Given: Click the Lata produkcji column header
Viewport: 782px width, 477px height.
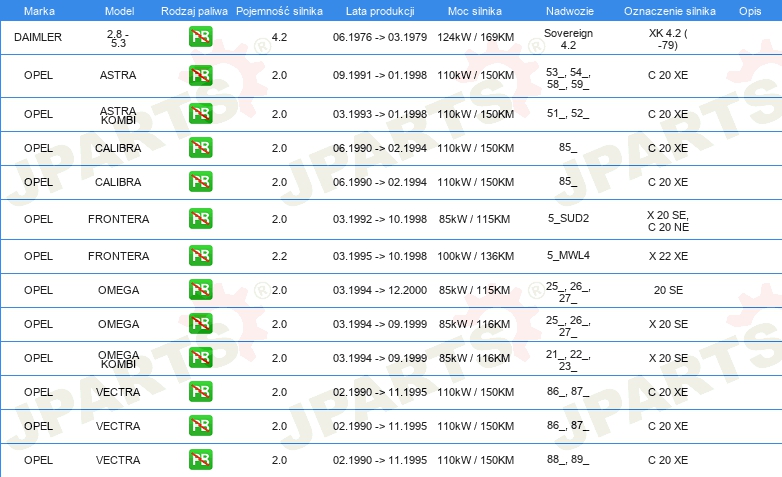Looking at the screenshot, I should click(x=380, y=11).
